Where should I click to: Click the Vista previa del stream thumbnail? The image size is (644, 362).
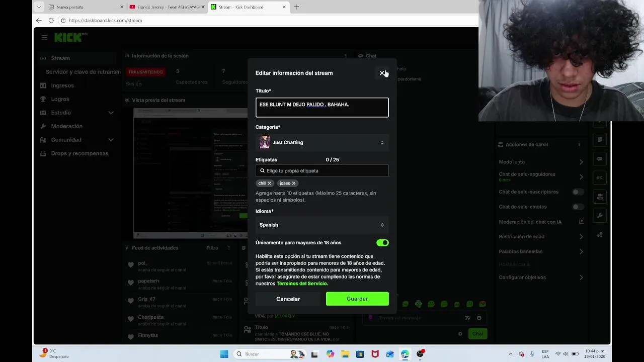click(x=190, y=173)
